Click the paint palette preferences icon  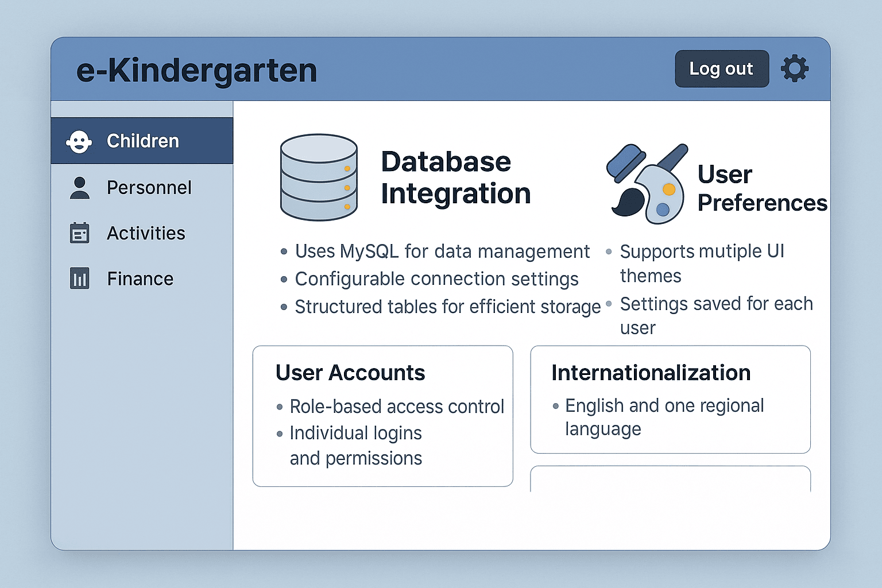click(647, 184)
